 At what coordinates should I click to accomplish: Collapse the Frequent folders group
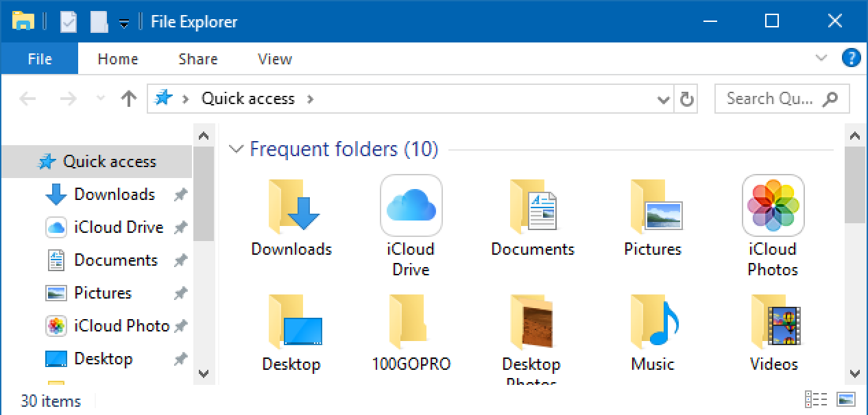click(237, 149)
